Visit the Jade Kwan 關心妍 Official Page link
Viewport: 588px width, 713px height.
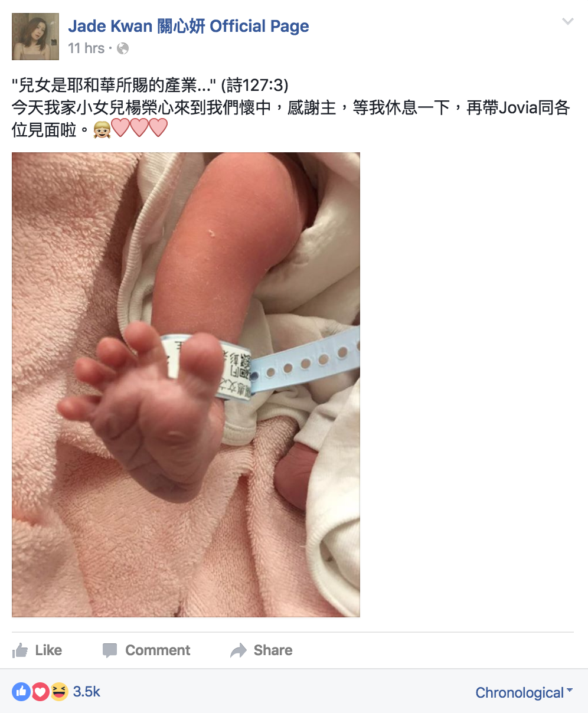coord(188,26)
